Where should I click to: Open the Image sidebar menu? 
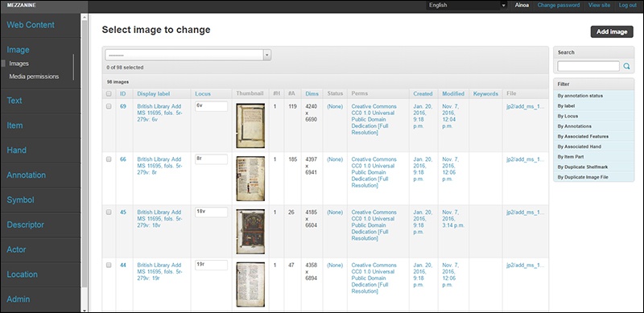[18, 50]
